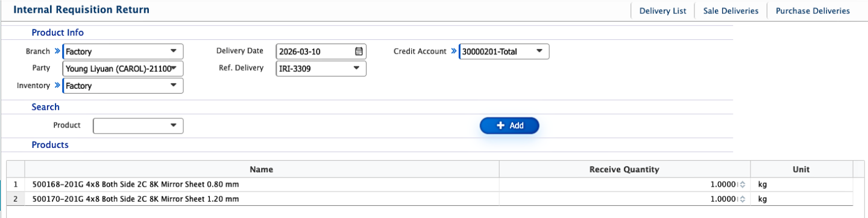Click kg unit cell in row 2
Image resolution: width=868 pixels, height=218 pixels.
pos(801,199)
